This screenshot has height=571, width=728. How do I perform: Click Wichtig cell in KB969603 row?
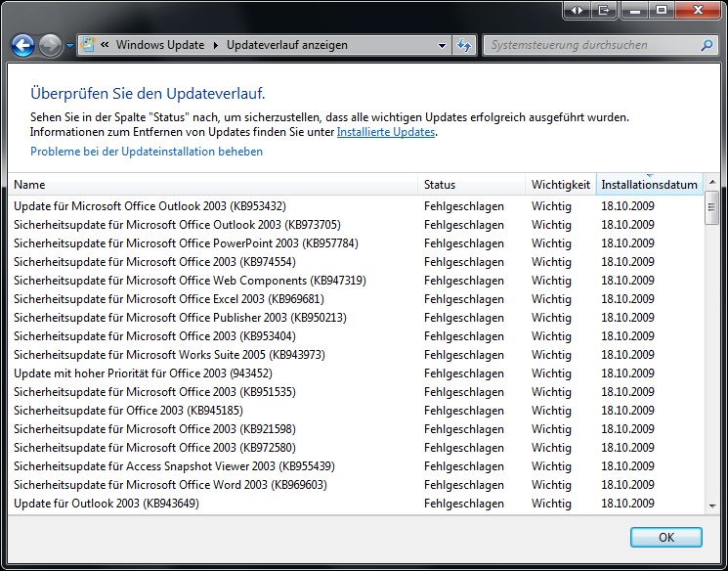click(x=551, y=485)
